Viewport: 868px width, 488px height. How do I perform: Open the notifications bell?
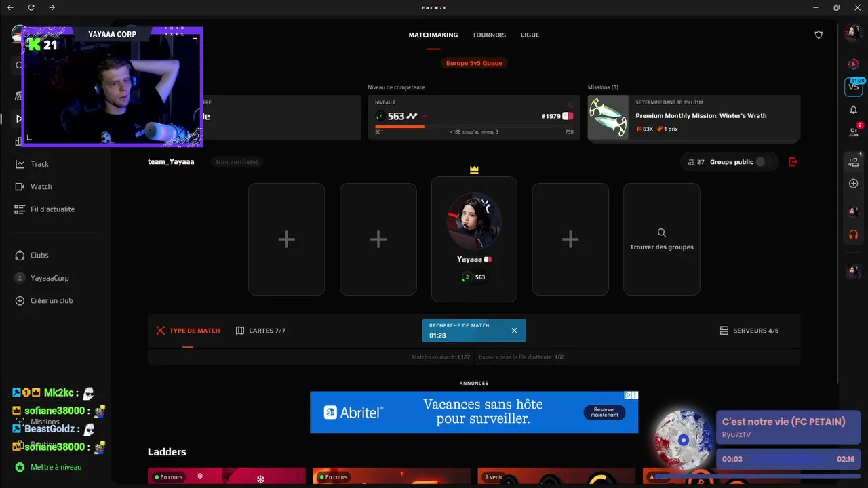853,110
